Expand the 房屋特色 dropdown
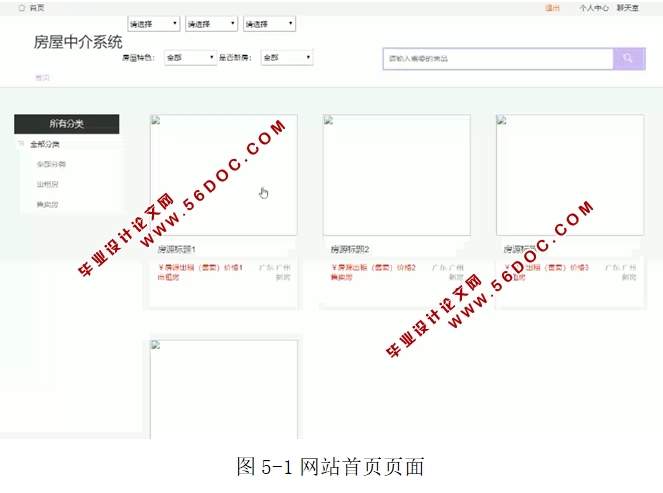 (x=189, y=58)
